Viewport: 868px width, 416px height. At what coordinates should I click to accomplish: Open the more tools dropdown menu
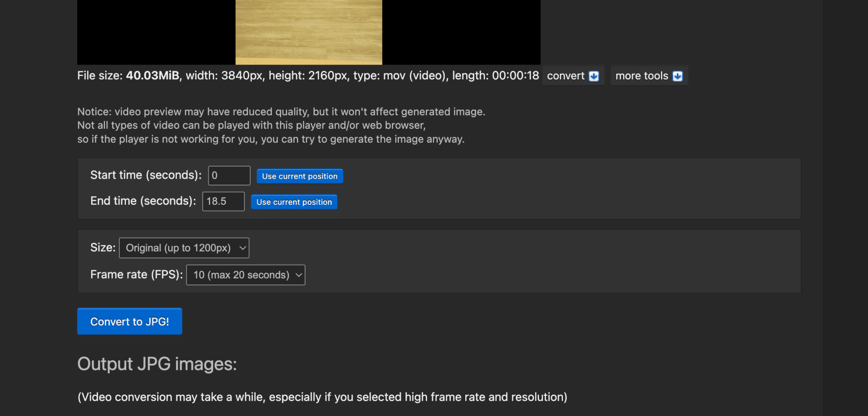click(649, 76)
